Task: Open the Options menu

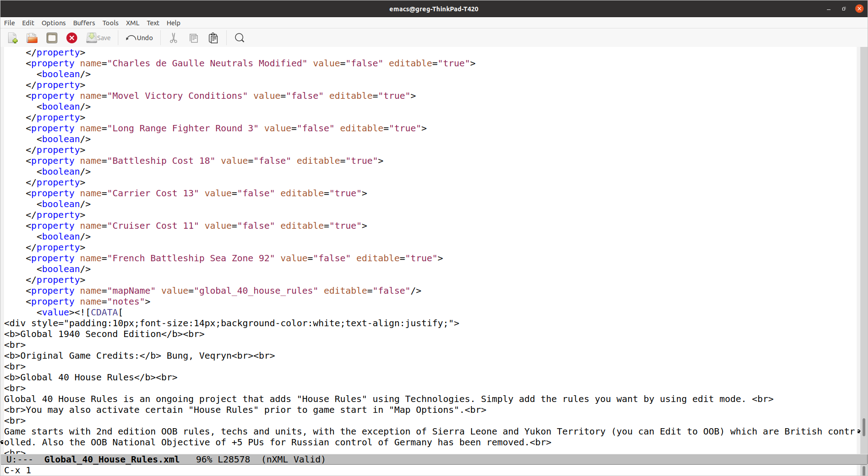Action: 54,23
